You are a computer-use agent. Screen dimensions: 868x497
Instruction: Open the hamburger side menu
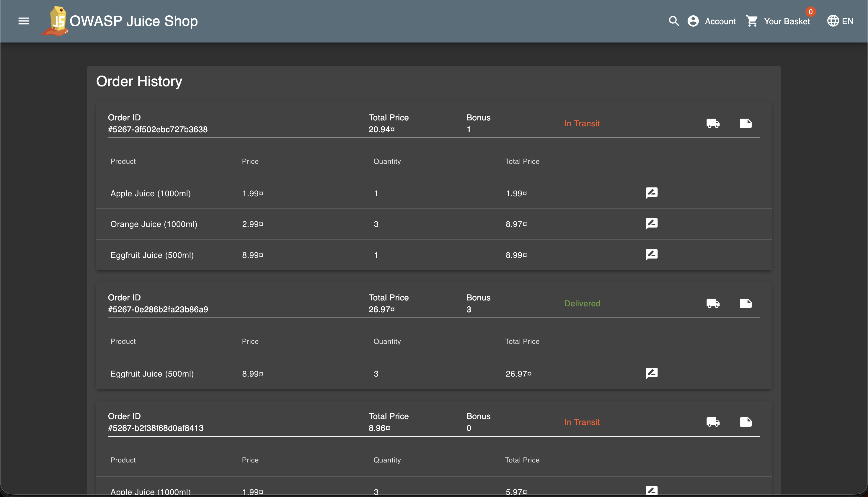[x=23, y=21]
